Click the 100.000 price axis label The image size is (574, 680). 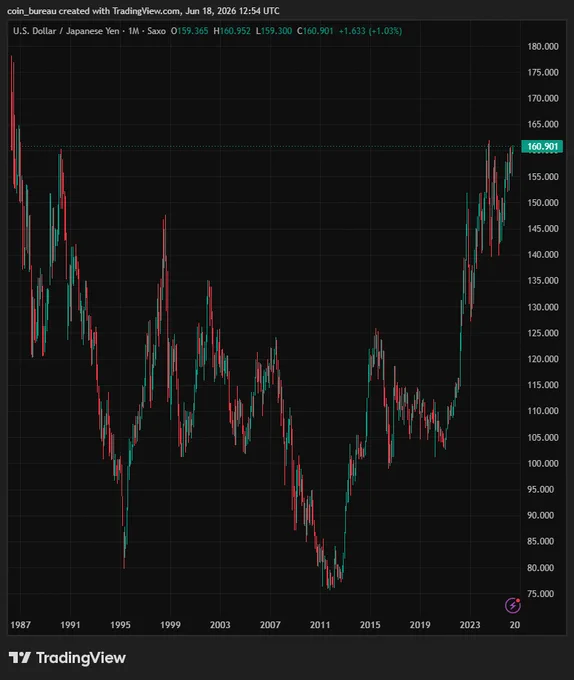[x=543, y=464]
